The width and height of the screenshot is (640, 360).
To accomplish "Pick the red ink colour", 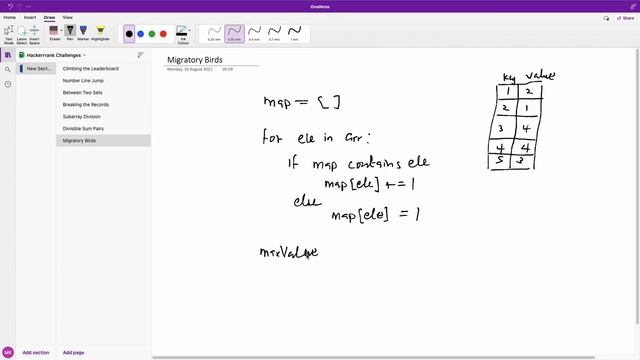I will coord(163,34).
